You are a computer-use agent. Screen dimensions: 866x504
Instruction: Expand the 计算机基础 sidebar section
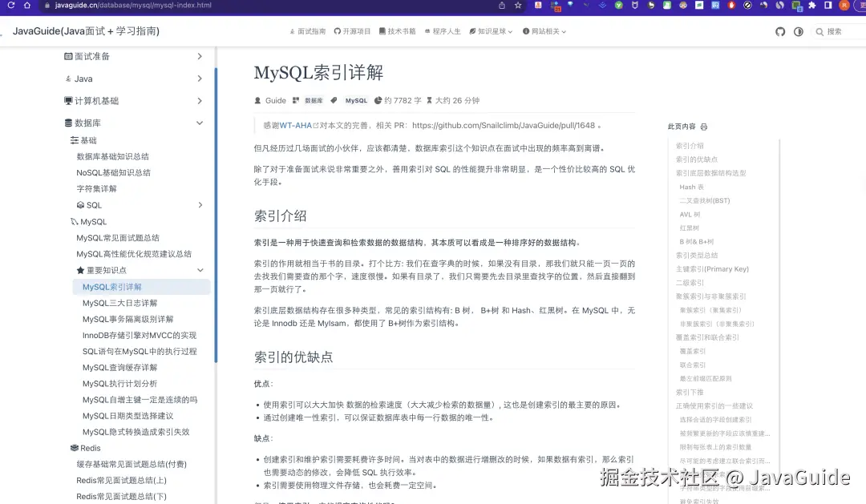[x=133, y=100]
